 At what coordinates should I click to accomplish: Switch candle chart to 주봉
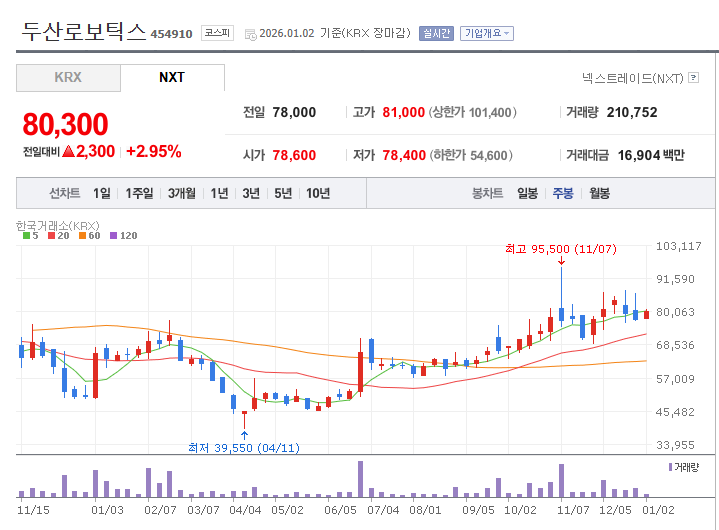pos(563,193)
